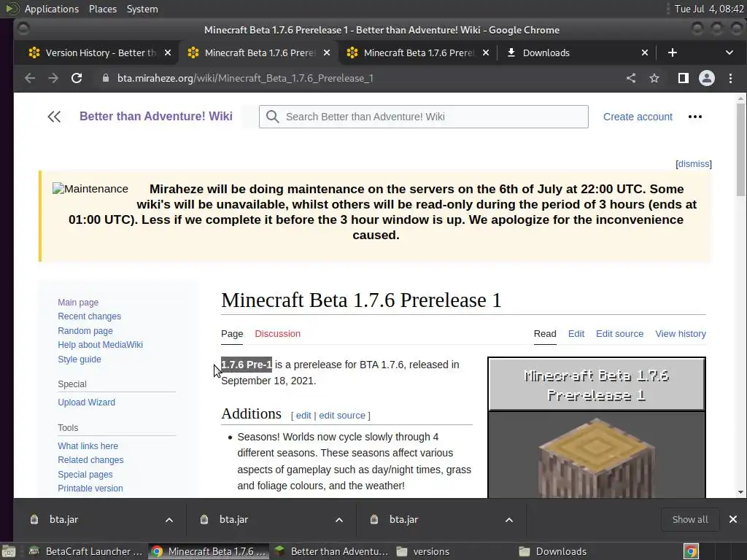
Task: Click Additions section edit source link
Action: click(x=342, y=415)
